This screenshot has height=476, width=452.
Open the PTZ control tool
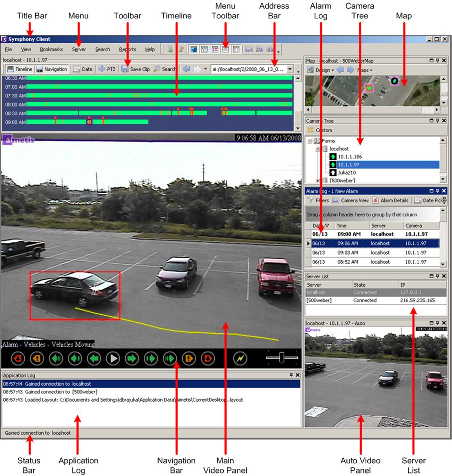107,69
